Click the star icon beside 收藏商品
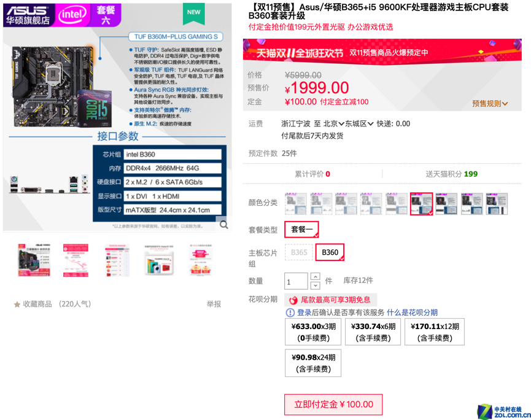531x420 pixels. pos(17,305)
